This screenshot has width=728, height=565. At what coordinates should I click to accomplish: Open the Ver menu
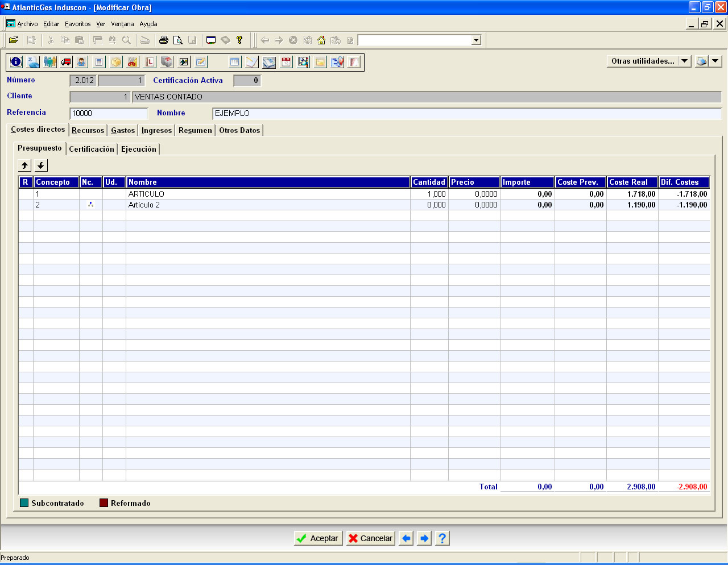[x=101, y=24]
